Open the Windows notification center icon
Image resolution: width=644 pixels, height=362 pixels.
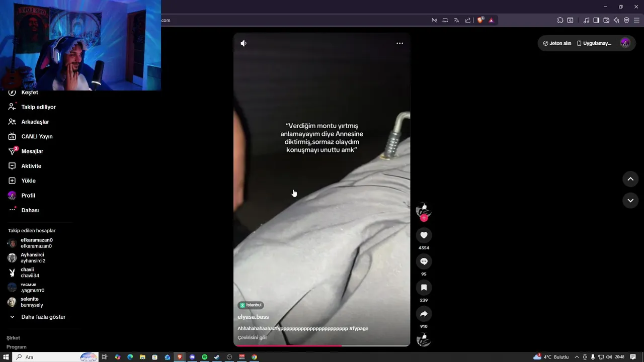coord(633,357)
